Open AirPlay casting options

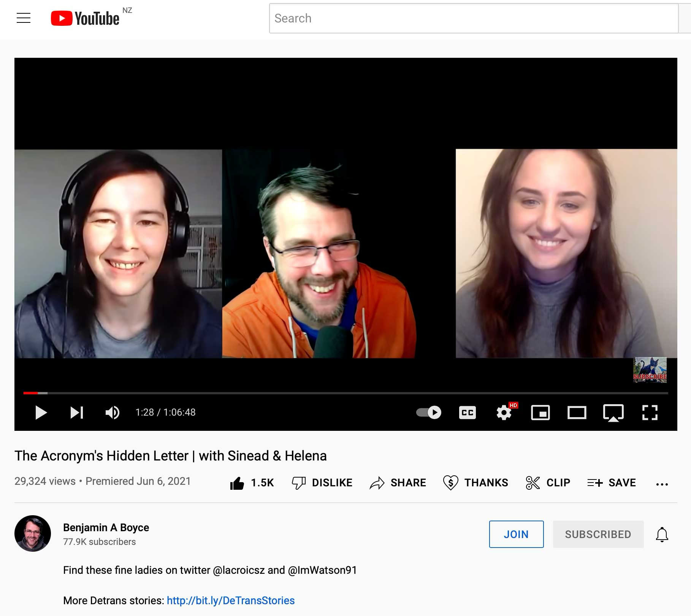[613, 413]
